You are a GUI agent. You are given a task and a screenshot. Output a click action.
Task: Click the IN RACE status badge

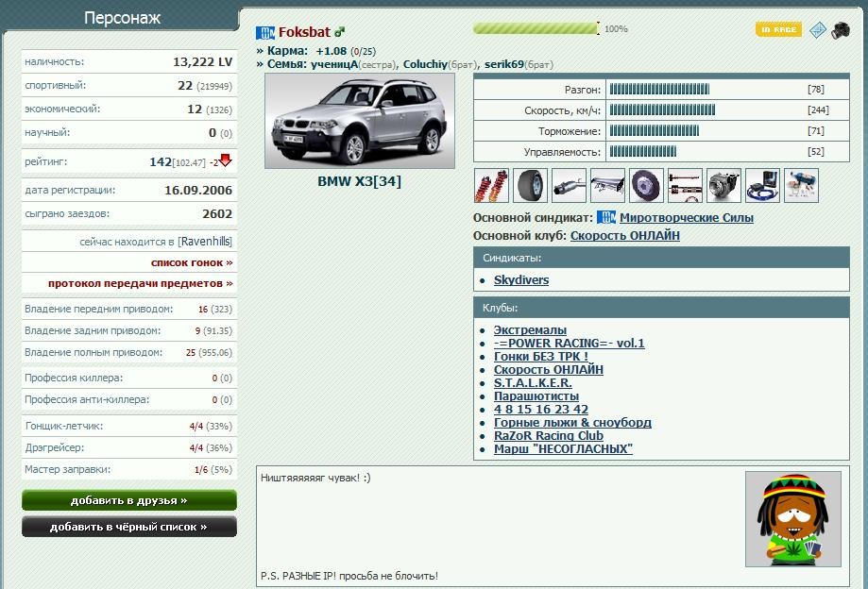(778, 29)
